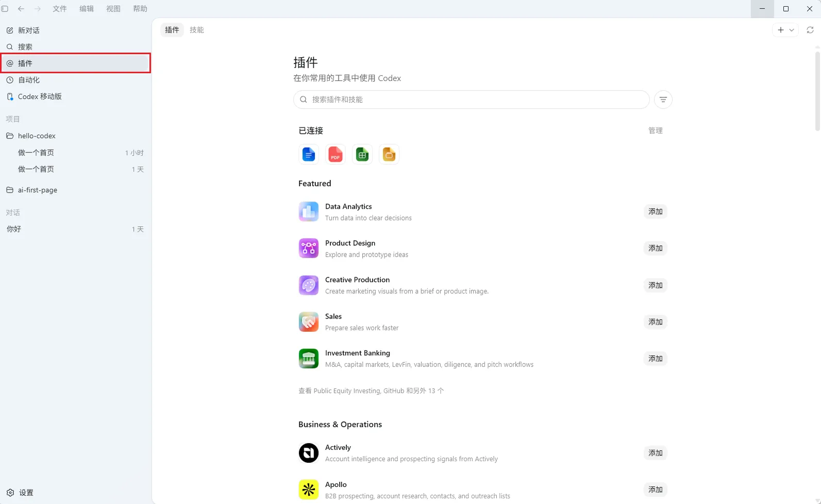Start a 新对话 from sidebar

pyautogui.click(x=76, y=30)
